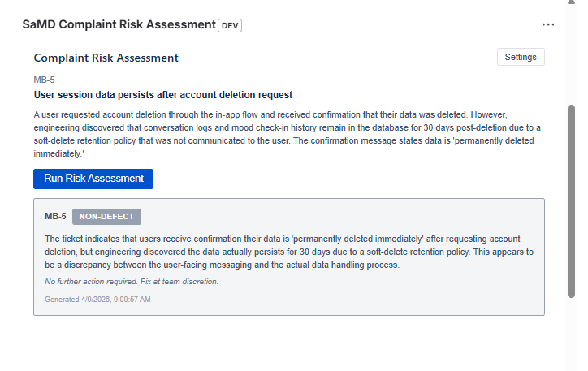The image size is (588, 371).
Task: Click the DEV environment badge
Action: tap(230, 25)
